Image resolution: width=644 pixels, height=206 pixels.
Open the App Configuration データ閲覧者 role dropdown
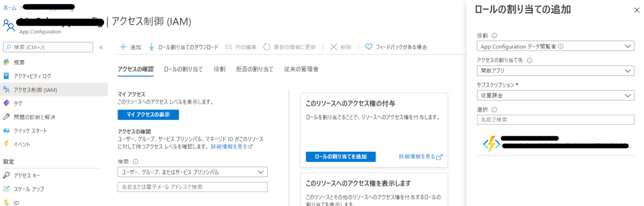[555, 46]
